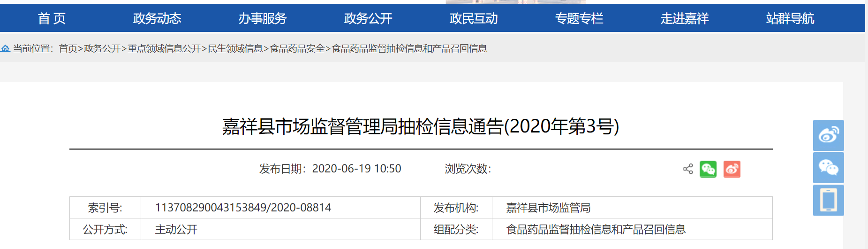868x249 pixels.
Task: Open the floating WeChat sidebar icon
Action: pos(828,168)
